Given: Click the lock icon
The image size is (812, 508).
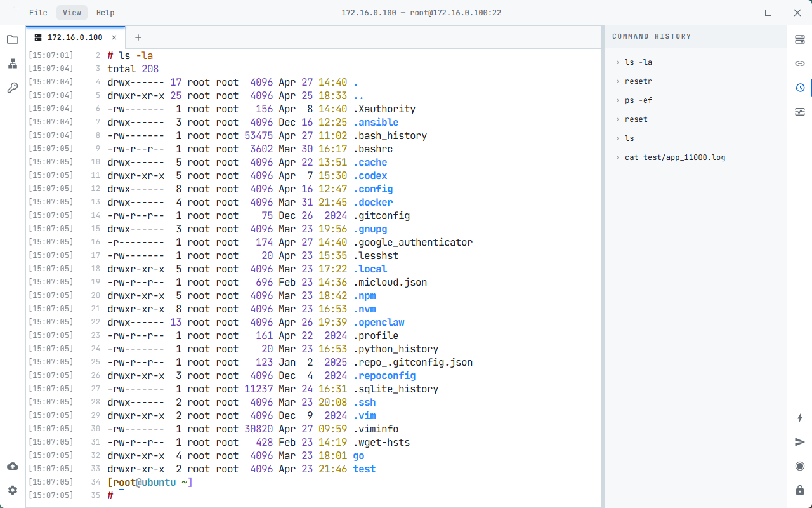Looking at the screenshot, I should 800,490.
